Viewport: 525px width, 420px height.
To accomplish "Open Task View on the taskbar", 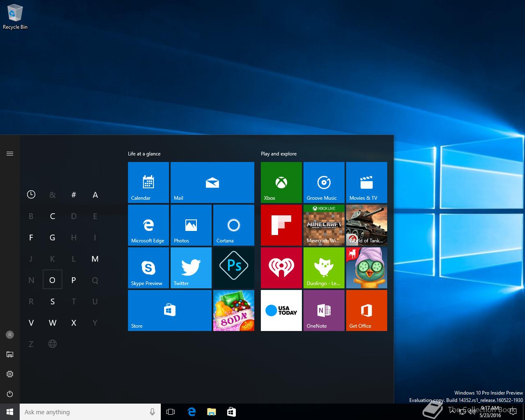I will pos(171,412).
